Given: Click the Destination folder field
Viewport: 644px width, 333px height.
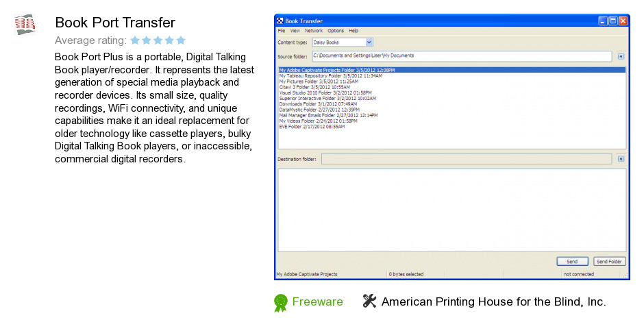Looking at the screenshot, I should 467,159.
